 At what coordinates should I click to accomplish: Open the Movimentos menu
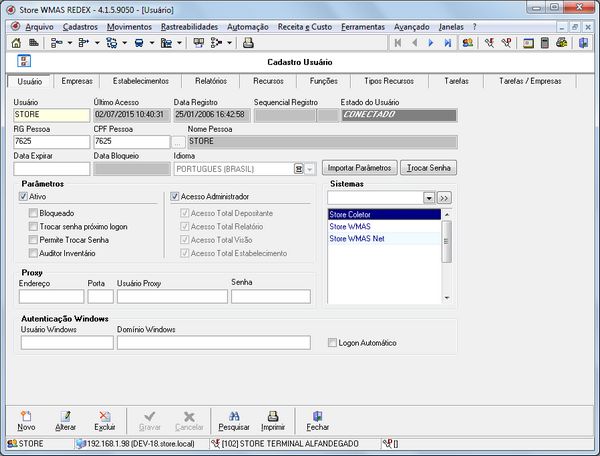[129, 27]
